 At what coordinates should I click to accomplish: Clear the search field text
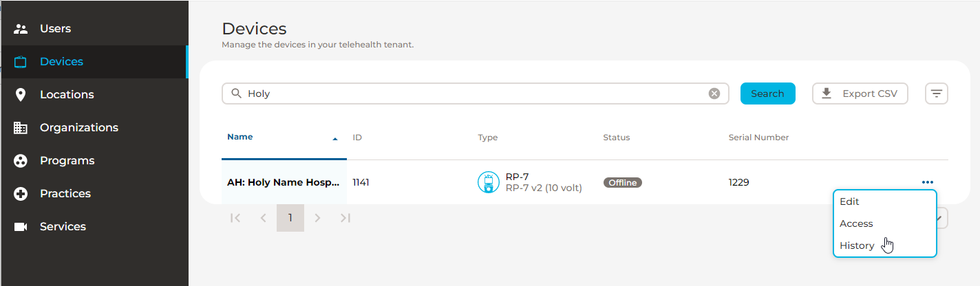pos(714,93)
